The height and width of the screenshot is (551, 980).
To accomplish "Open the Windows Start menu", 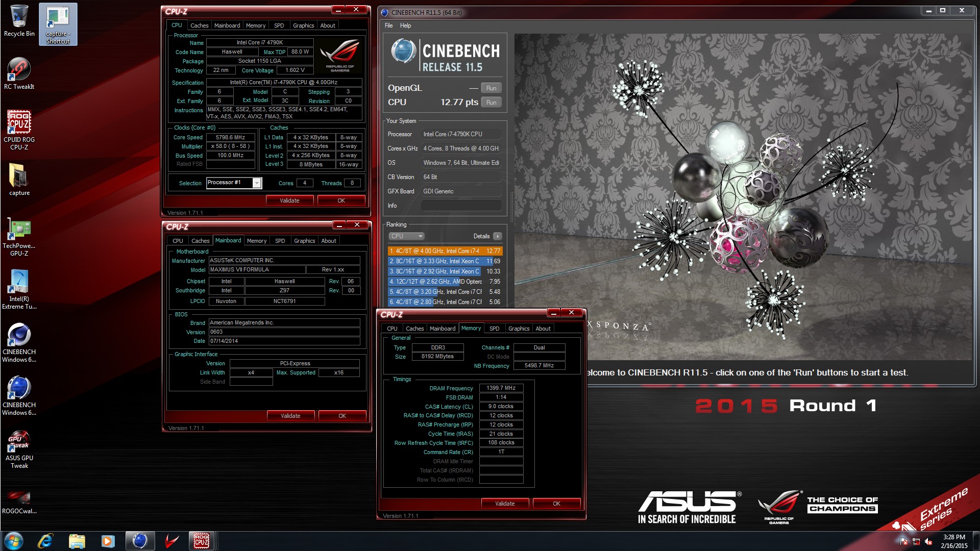I will click(14, 541).
